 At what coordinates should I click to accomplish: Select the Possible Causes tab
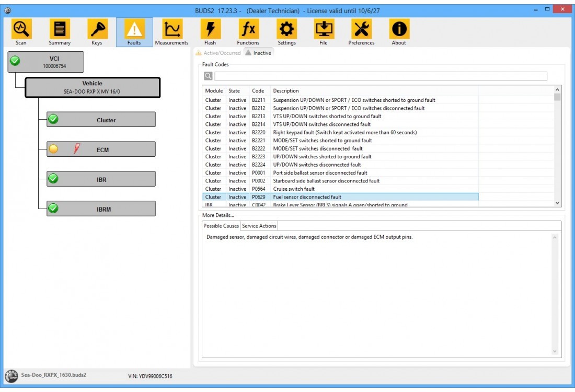tap(221, 226)
